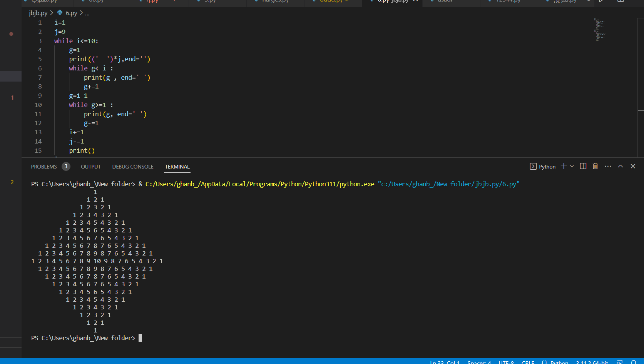
Task: Click the 'g+=1' statement
Action: 91,87
